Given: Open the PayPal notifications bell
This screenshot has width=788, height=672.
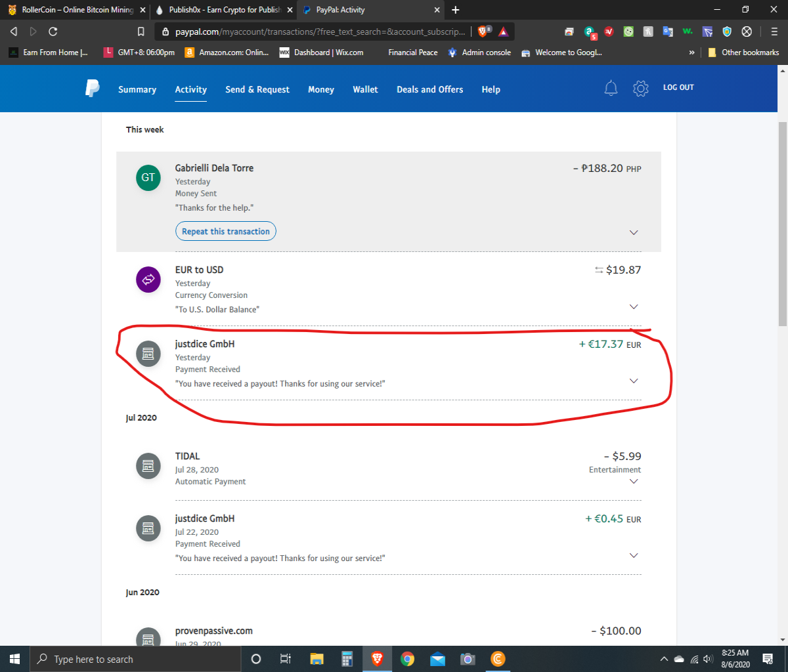Looking at the screenshot, I should pos(611,88).
